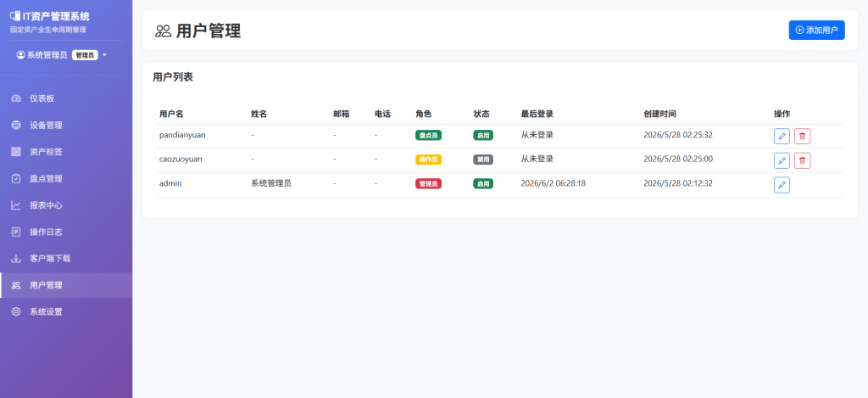Select 系统设置 in the sidebar
This screenshot has width=868, height=398.
click(x=66, y=311)
